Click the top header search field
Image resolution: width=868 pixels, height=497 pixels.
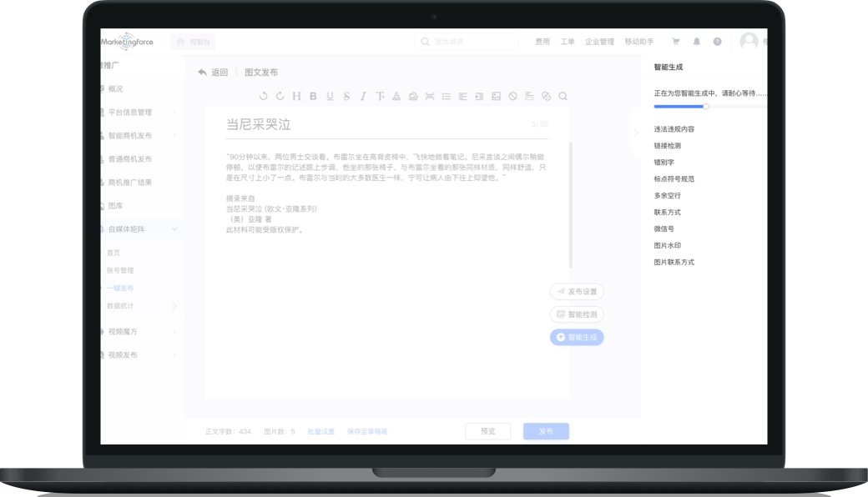point(466,42)
